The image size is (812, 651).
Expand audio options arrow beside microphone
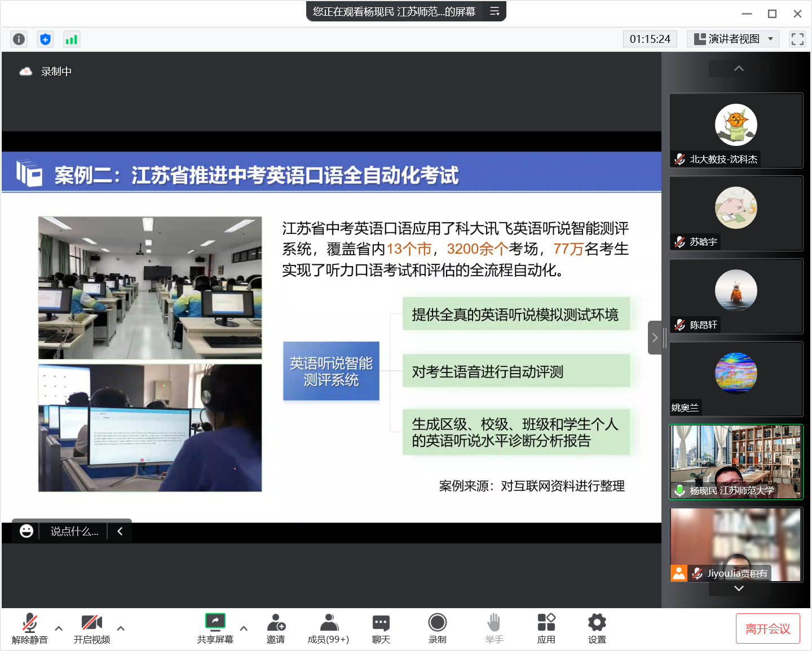59,628
